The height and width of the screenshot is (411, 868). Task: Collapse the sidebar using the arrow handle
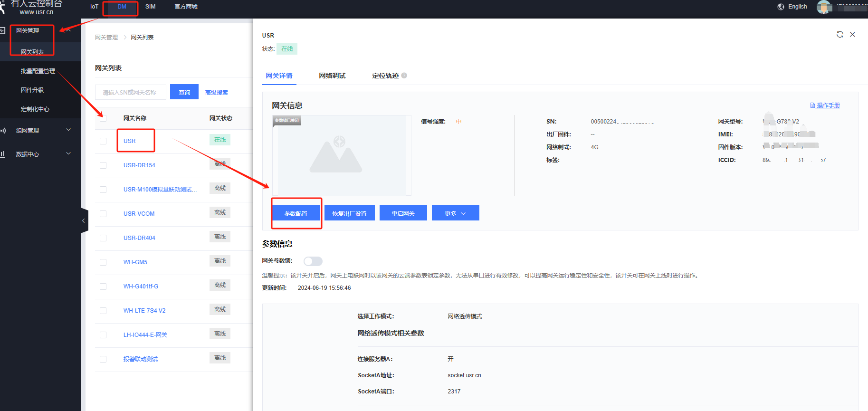84,220
